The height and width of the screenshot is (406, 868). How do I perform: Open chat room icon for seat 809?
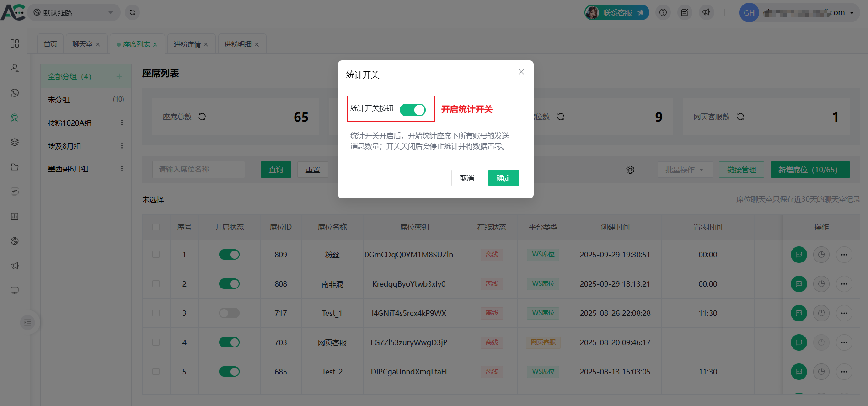(x=798, y=255)
